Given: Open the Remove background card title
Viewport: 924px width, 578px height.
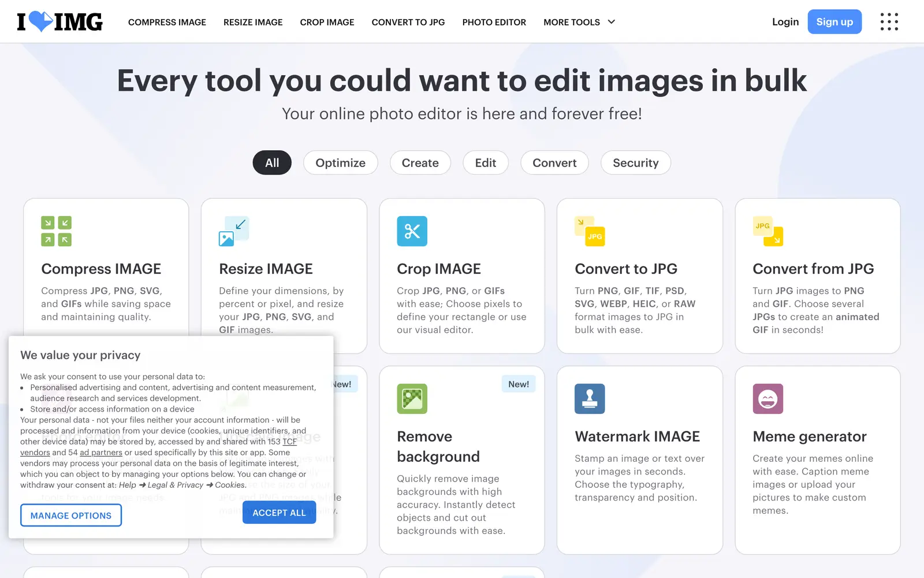Looking at the screenshot, I should click(x=438, y=446).
